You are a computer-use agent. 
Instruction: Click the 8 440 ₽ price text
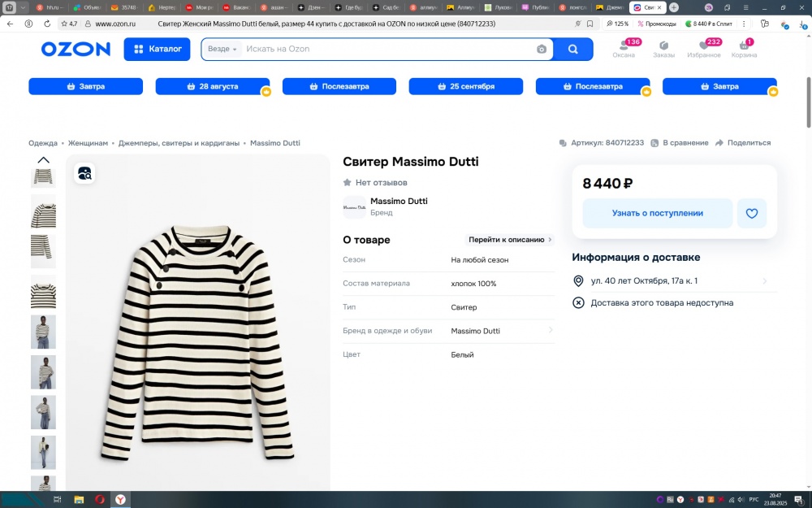click(607, 183)
